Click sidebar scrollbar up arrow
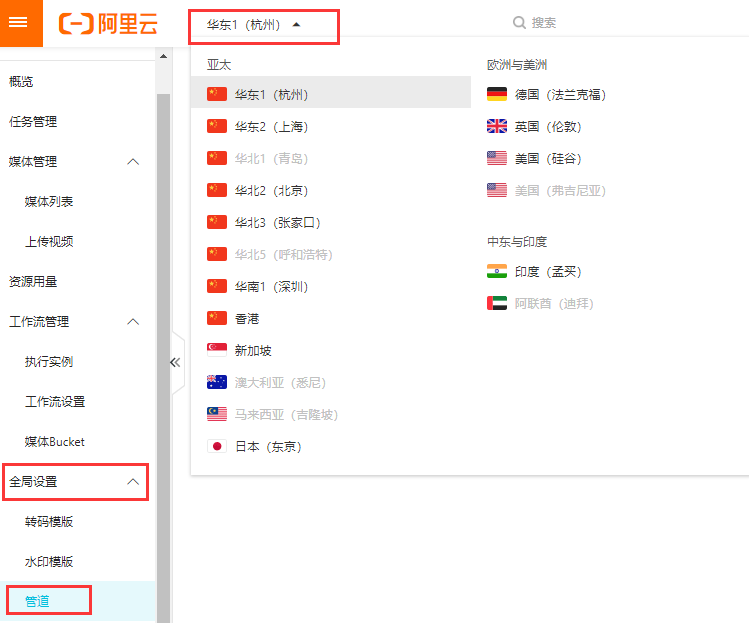Screen dimensions: 749x623 coord(163,56)
